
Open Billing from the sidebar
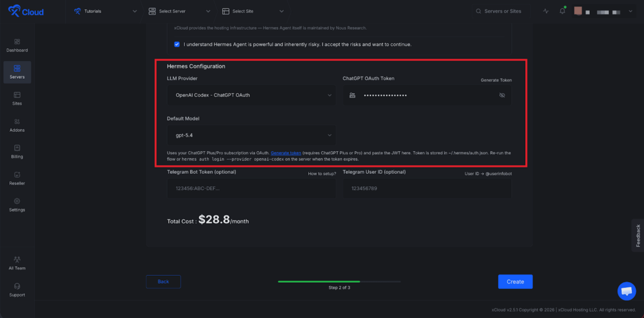click(17, 151)
